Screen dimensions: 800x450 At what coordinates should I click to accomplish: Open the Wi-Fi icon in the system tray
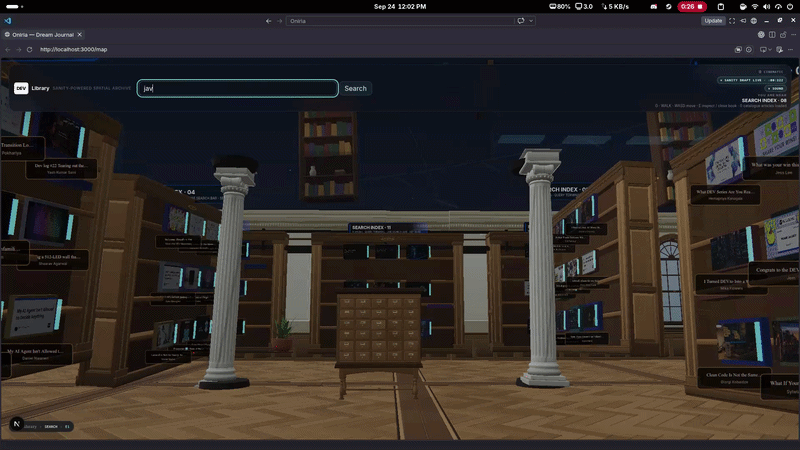pos(755,7)
